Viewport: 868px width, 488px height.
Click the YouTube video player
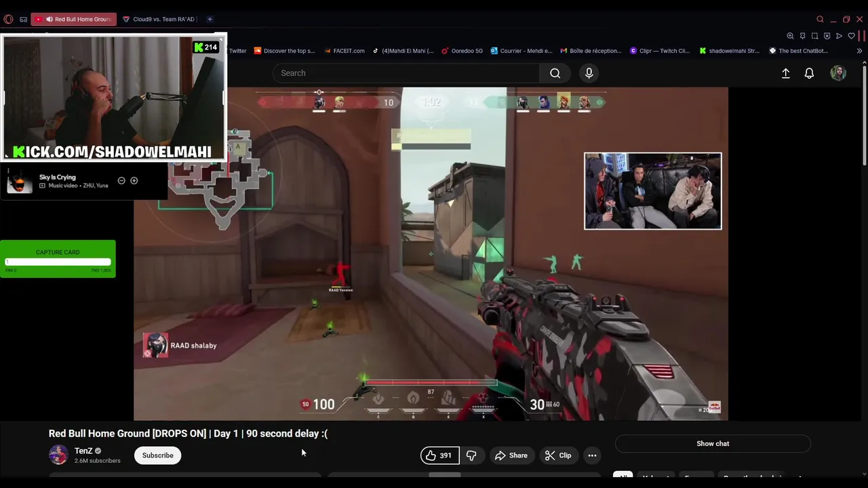tap(431, 253)
